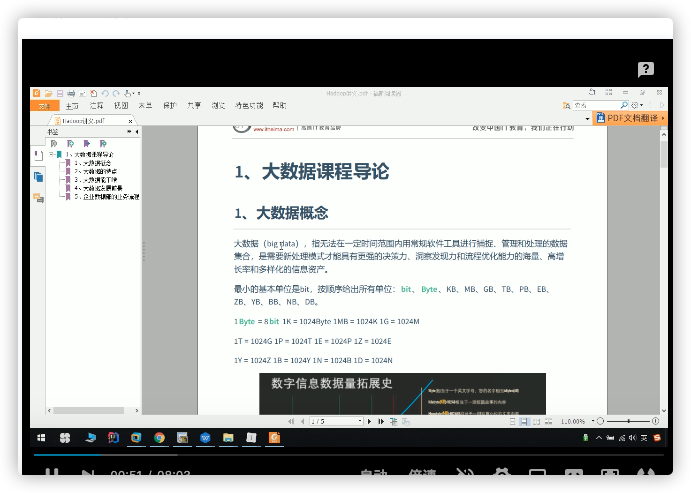This screenshot has height=493, width=691.
Task: Select first child bookmark 大数据概念
Action: (x=93, y=163)
